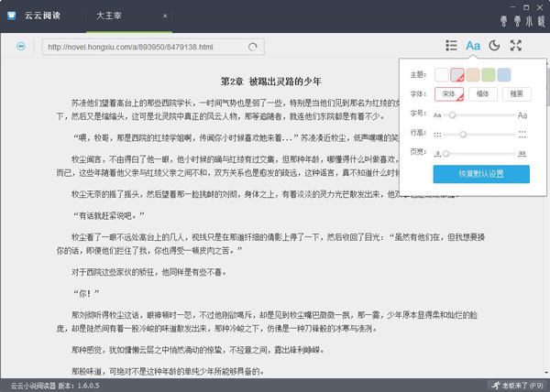Select the white theme swatch
550x392 pixels.
(x=442, y=75)
